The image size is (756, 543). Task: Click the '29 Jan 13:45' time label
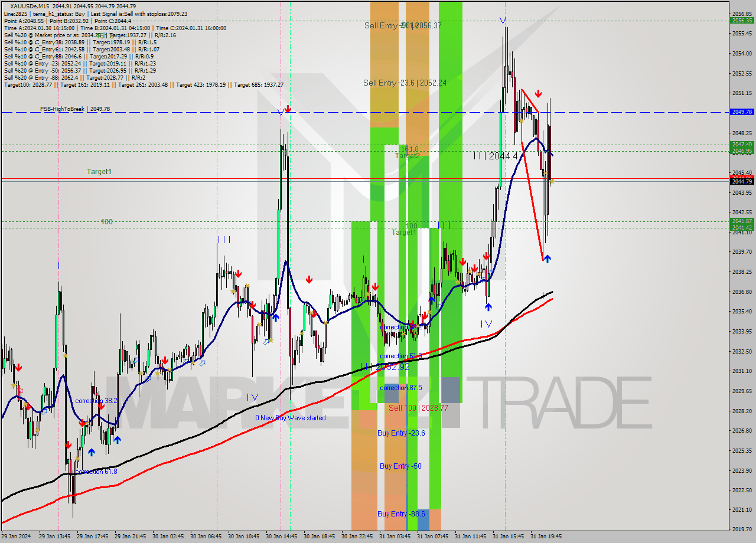coord(55,537)
